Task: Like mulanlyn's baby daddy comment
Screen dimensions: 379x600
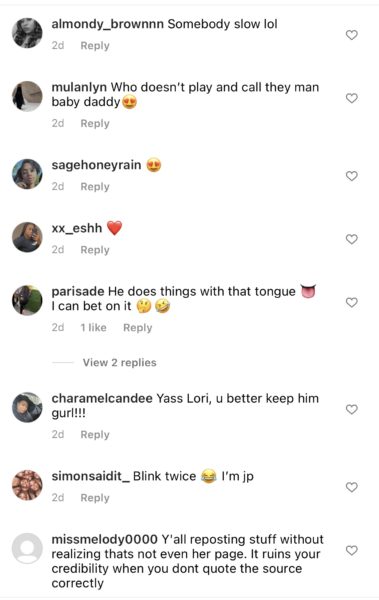Action: point(351,98)
